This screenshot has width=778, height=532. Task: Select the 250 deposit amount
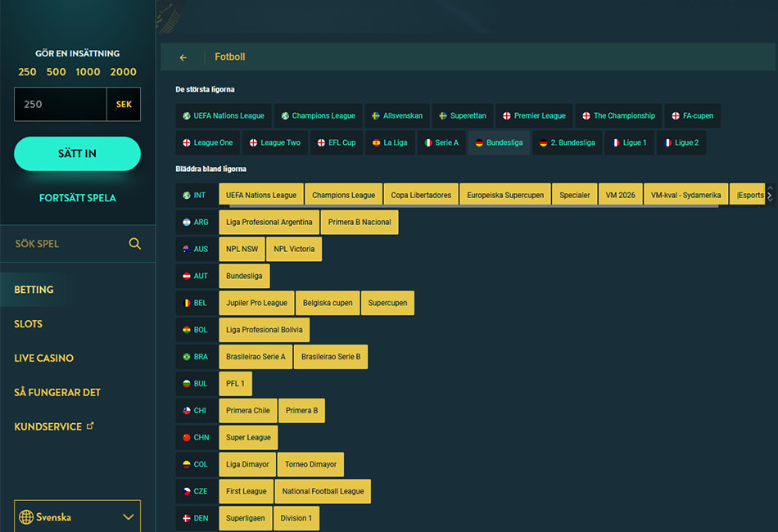click(x=27, y=72)
